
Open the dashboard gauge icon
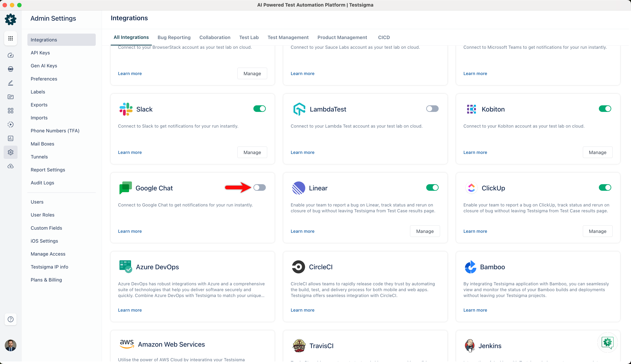[11, 55]
